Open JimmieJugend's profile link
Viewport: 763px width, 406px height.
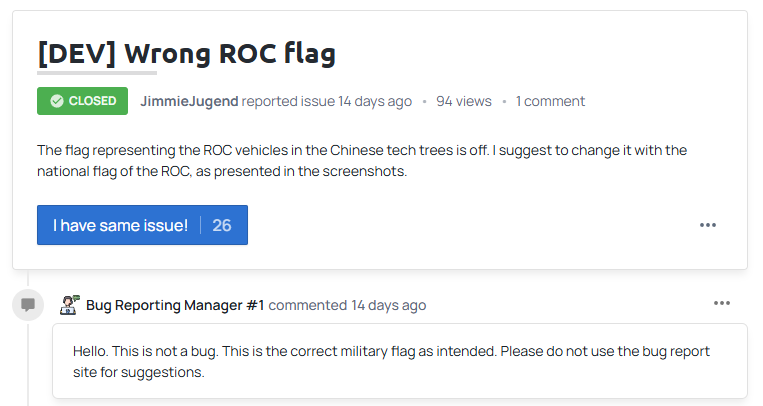[x=189, y=101]
